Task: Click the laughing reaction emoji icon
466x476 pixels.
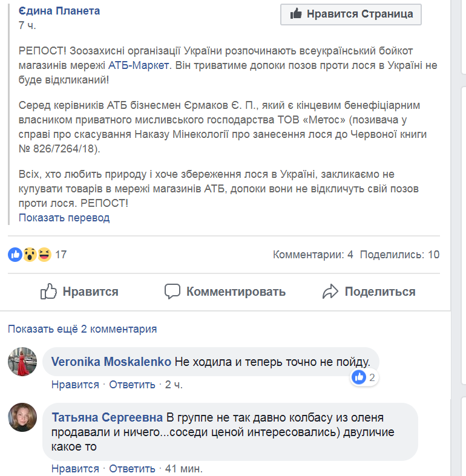Action: 44,255
